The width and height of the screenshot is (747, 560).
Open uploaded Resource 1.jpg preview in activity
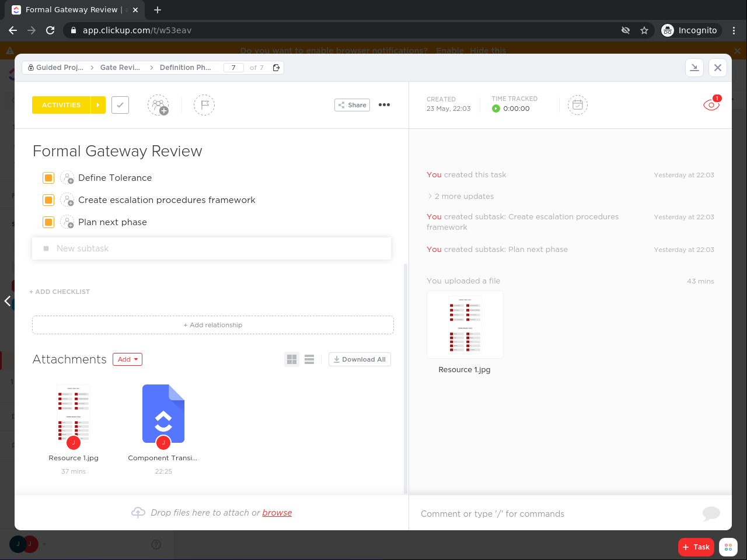pyautogui.click(x=465, y=324)
